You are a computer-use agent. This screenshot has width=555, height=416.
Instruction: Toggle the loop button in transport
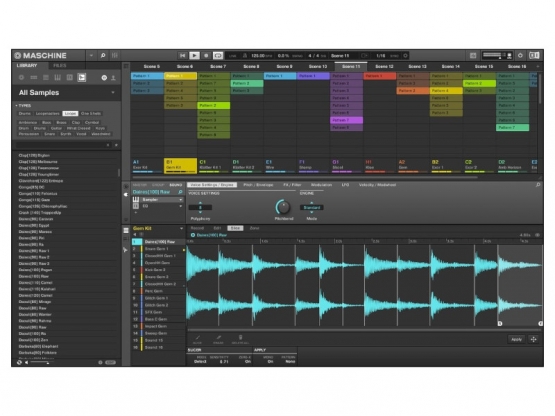218,56
